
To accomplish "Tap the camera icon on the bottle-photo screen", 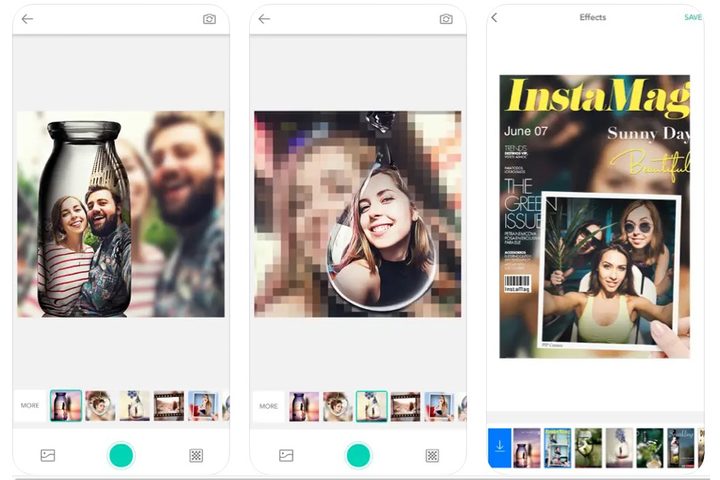I will (x=209, y=19).
